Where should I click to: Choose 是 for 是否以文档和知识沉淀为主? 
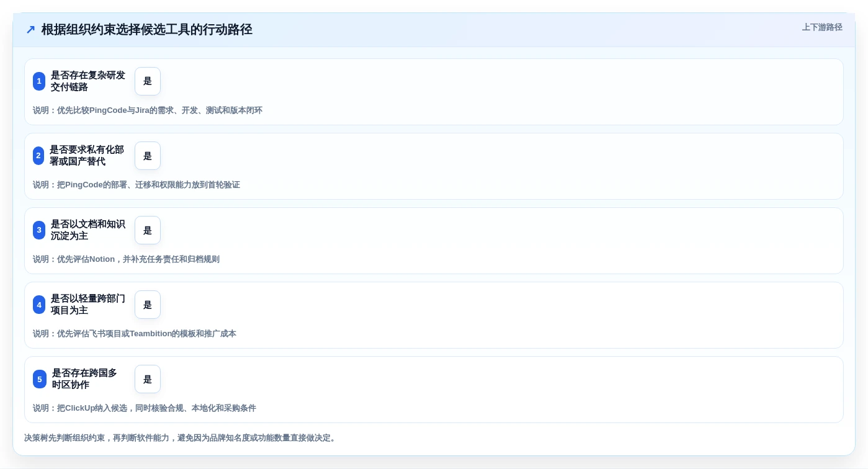148,230
